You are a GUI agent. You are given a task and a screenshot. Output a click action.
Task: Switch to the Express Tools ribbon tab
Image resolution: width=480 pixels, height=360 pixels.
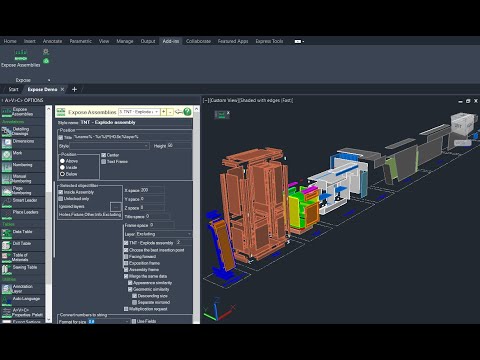269,41
